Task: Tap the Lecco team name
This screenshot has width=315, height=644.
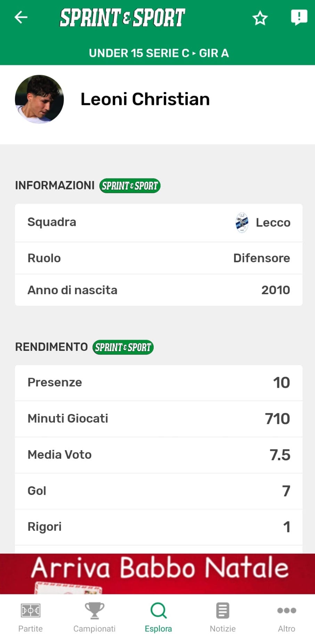Action: 273,223
